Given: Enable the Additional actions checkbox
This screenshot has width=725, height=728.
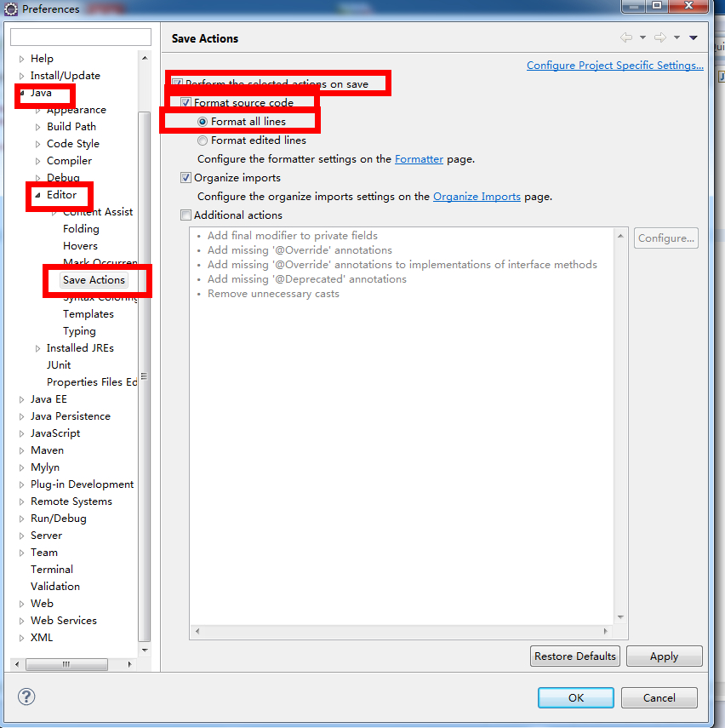Looking at the screenshot, I should (x=186, y=215).
